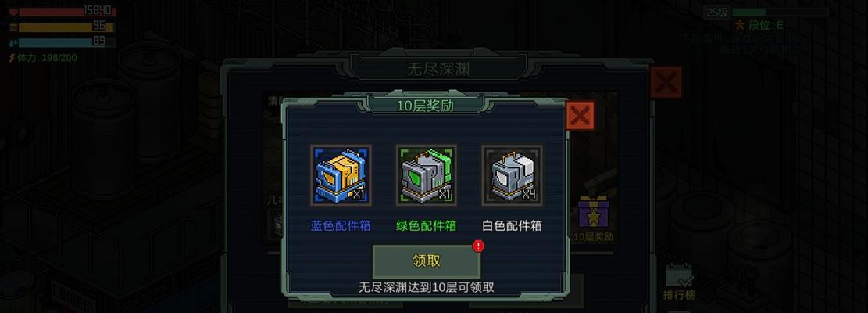Click the yellow hunger bar showing 96
The height and width of the screenshot is (313, 868).
point(66,27)
